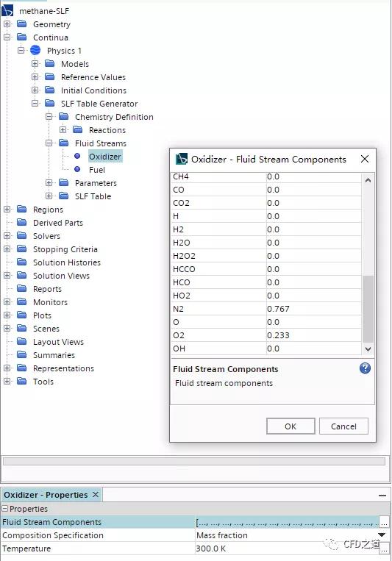Select the H2O2 component row

click(266, 256)
